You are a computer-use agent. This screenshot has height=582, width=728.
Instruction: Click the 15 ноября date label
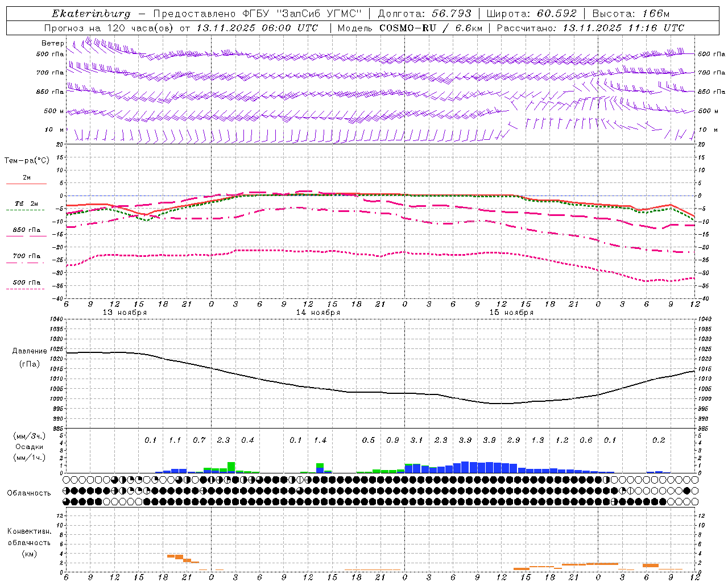pyautogui.click(x=511, y=313)
